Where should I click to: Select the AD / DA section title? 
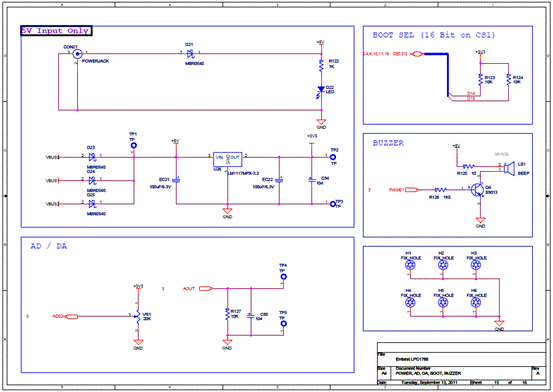tap(49, 246)
